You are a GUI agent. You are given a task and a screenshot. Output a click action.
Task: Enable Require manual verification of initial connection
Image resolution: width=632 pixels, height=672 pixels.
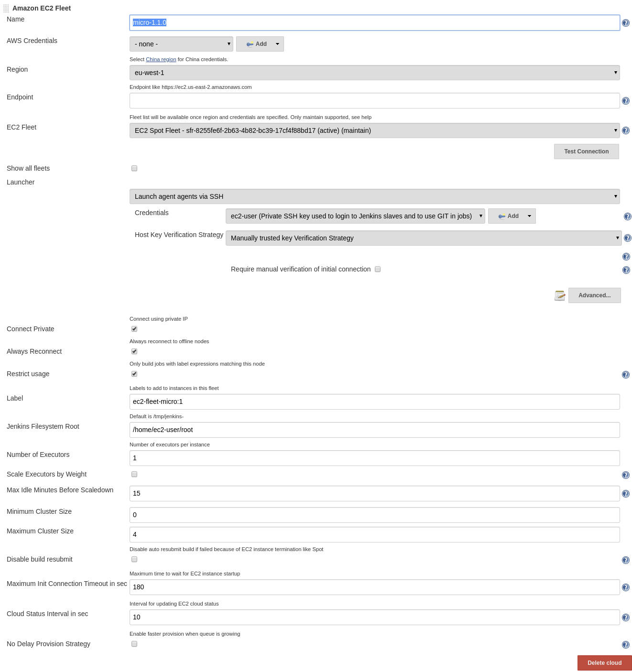pos(378,269)
